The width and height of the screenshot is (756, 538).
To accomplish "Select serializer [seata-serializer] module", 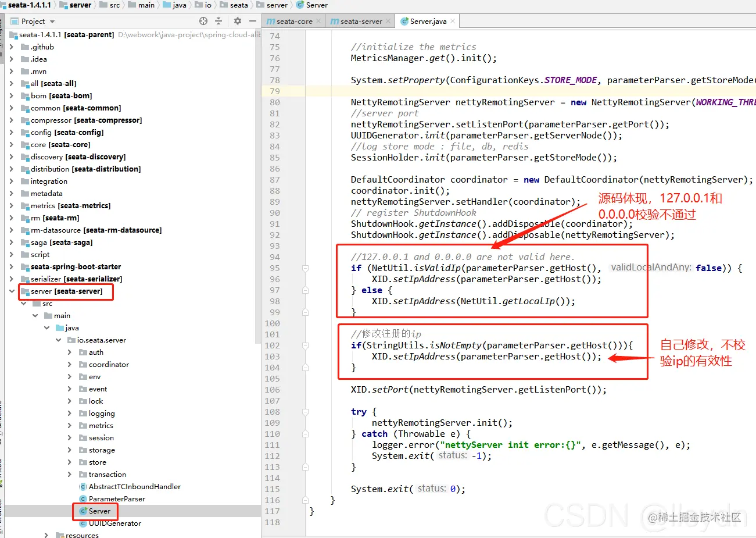I will pos(76,279).
